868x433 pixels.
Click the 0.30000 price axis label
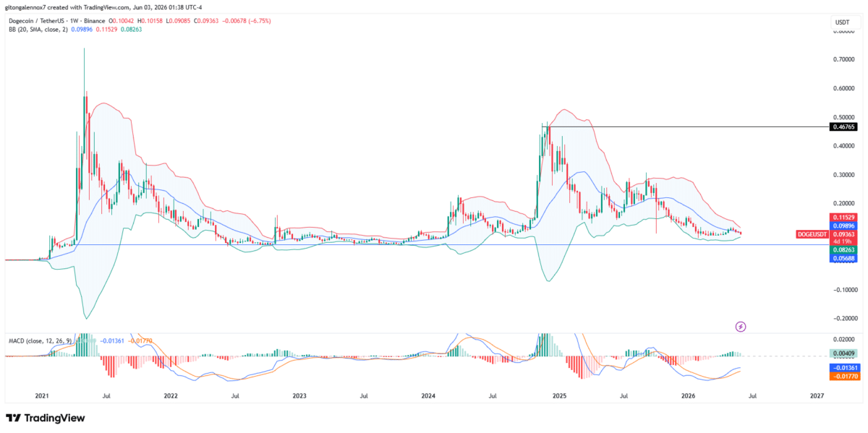(x=843, y=175)
